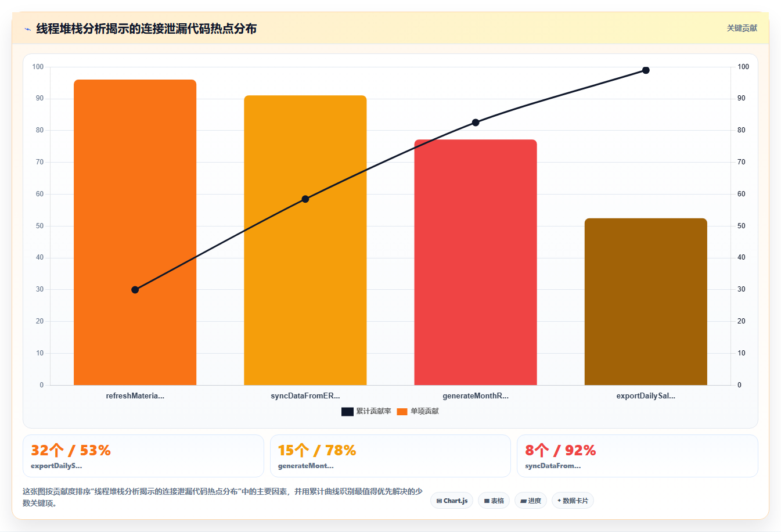781x532 pixels.
Task: Click the syncDataFrom... card caption
Action: click(x=553, y=466)
